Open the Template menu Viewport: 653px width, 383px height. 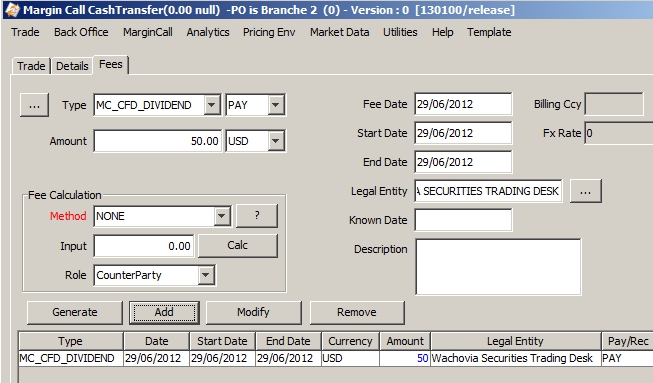pos(489,32)
